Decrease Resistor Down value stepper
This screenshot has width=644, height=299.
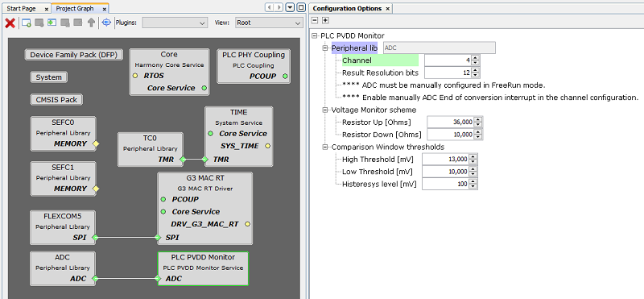coord(477,137)
